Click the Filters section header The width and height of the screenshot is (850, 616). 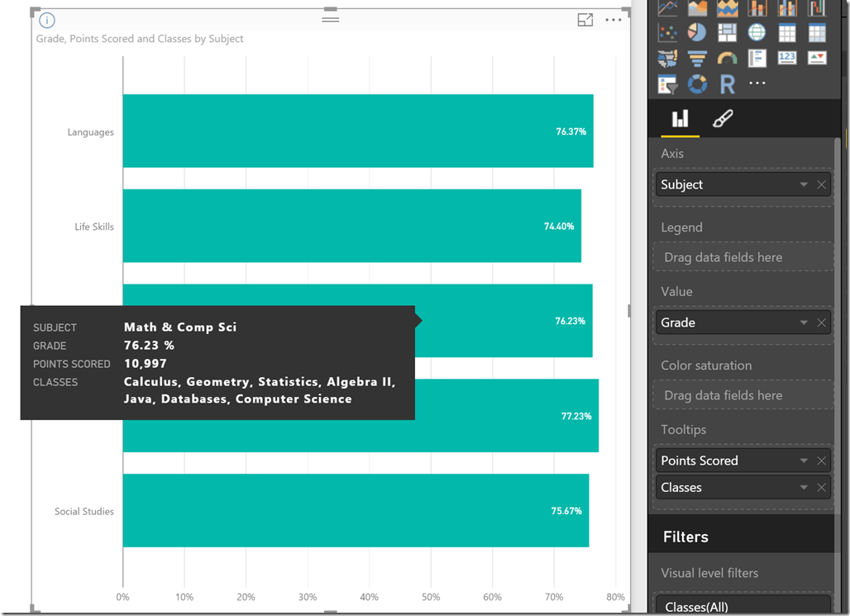[x=743, y=537]
